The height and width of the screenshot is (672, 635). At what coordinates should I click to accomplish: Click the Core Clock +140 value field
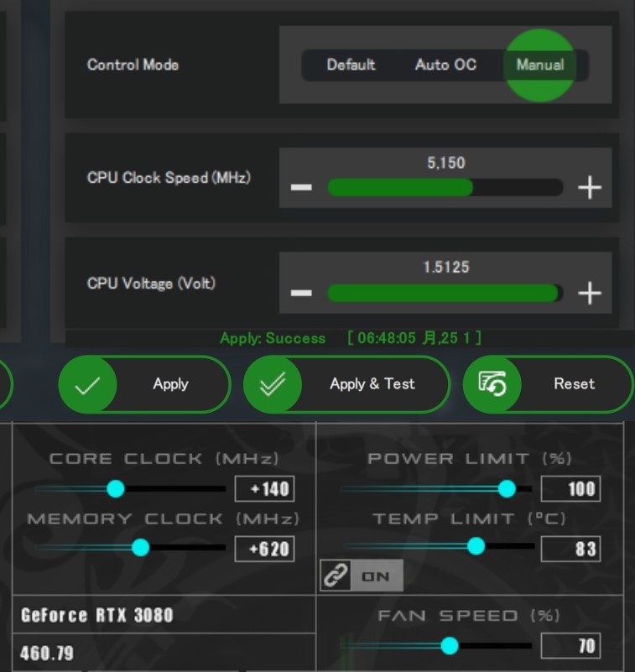tap(264, 488)
